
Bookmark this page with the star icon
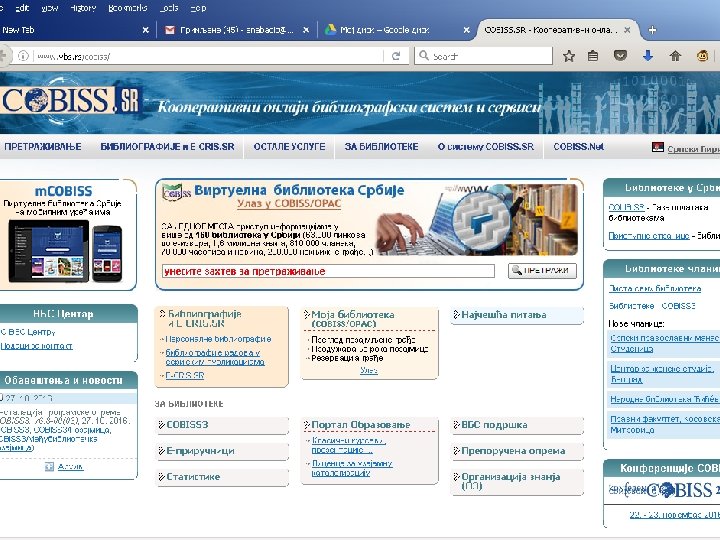(569, 56)
